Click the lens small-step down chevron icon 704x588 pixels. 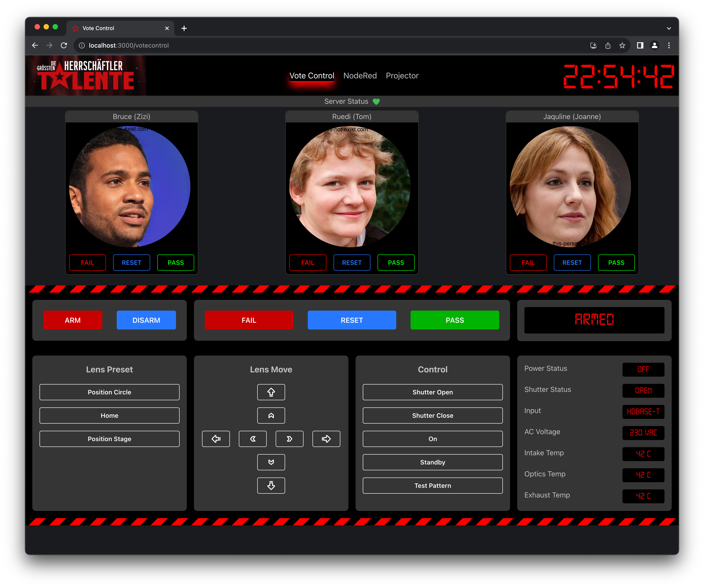pos(271,462)
